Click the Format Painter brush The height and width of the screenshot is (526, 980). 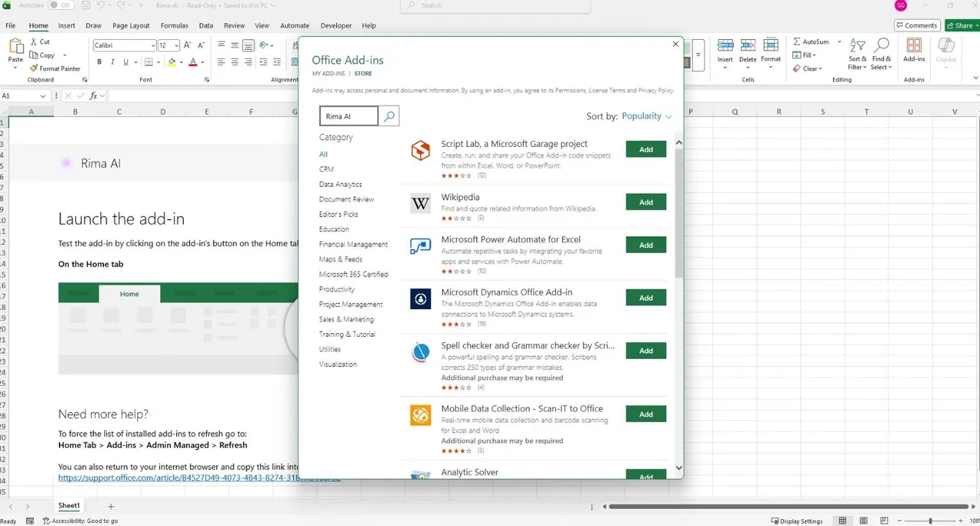click(x=34, y=68)
